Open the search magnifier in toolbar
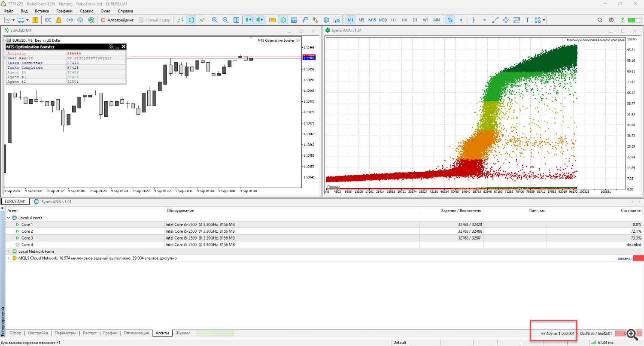 tap(600, 20)
